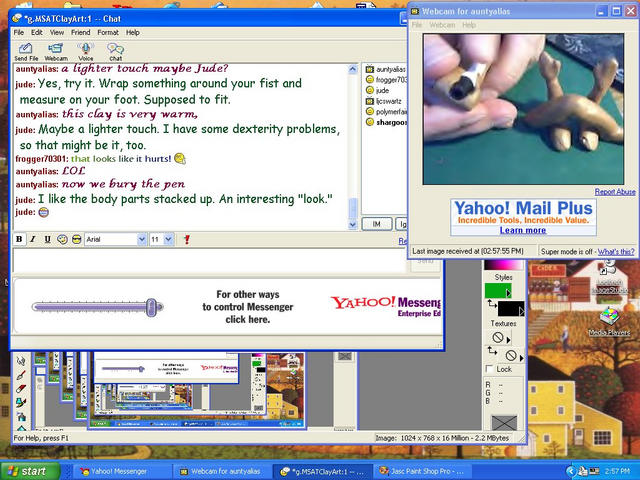The image size is (640, 480).
Task: Click chat scrollbar up arrow
Action: [353, 69]
